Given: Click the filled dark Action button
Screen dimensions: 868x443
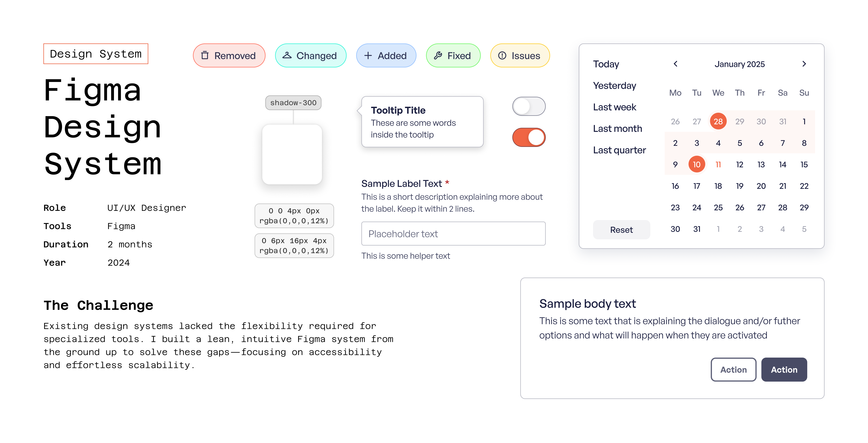Looking at the screenshot, I should pos(784,370).
